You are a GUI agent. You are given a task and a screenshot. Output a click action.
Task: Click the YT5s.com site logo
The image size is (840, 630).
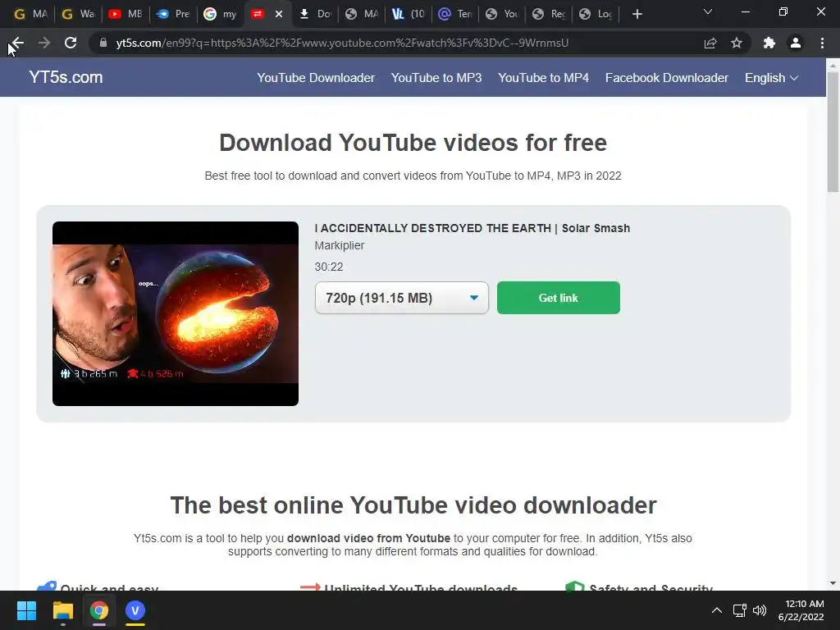(x=66, y=77)
